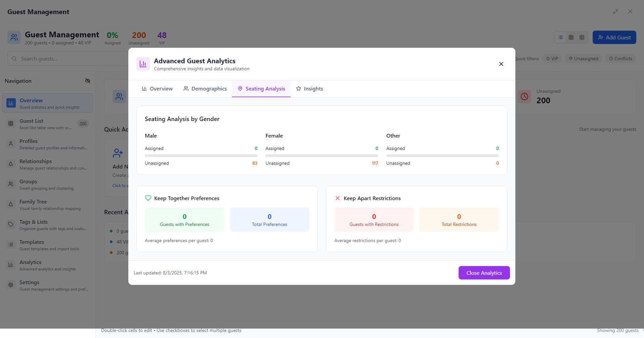The width and height of the screenshot is (644, 338).
Task: Hide navigation using the eye toggle
Action: (88, 81)
